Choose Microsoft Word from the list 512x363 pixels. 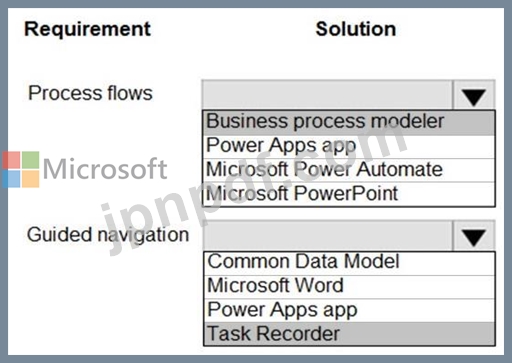tap(349, 287)
